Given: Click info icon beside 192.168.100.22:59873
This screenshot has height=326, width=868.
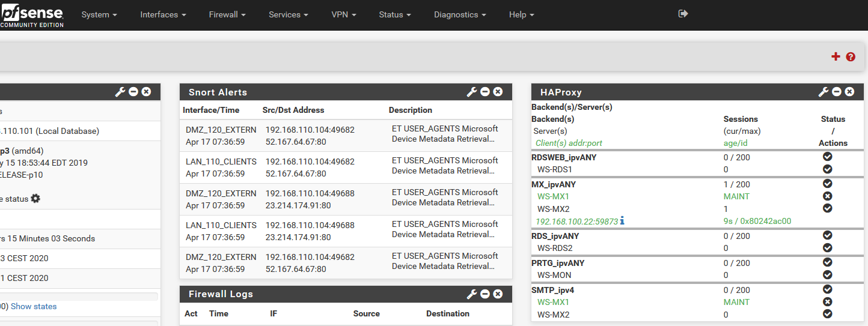Looking at the screenshot, I should (x=622, y=221).
